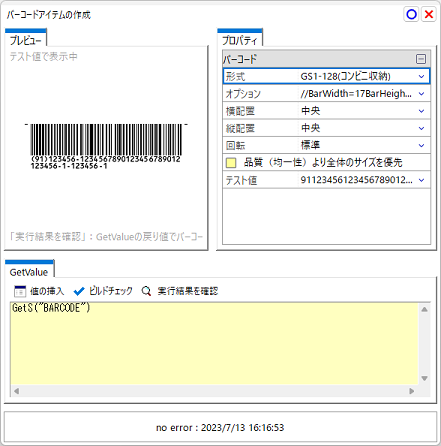Open the 回転 dropdown arrow

pyautogui.click(x=421, y=146)
